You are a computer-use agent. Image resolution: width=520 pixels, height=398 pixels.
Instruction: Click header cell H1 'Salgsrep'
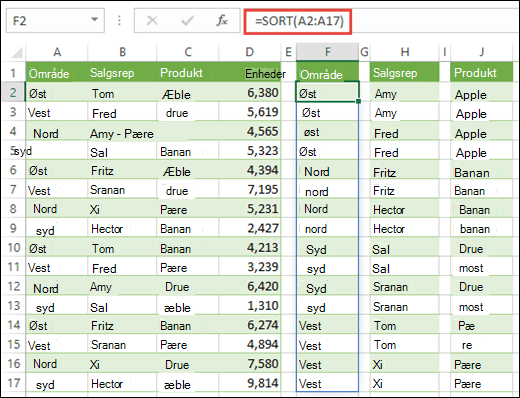[405, 72]
